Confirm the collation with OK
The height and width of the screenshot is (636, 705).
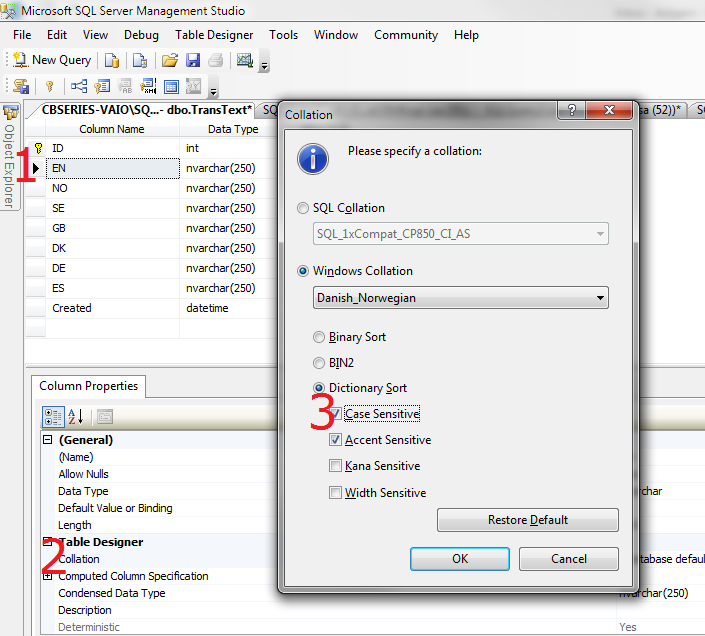(x=460, y=559)
